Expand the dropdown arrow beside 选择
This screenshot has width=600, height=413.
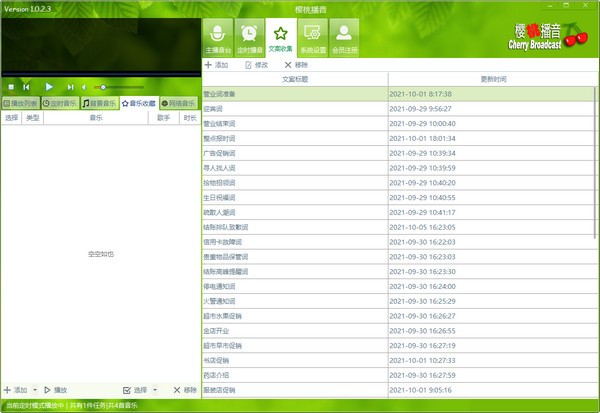click(155, 390)
